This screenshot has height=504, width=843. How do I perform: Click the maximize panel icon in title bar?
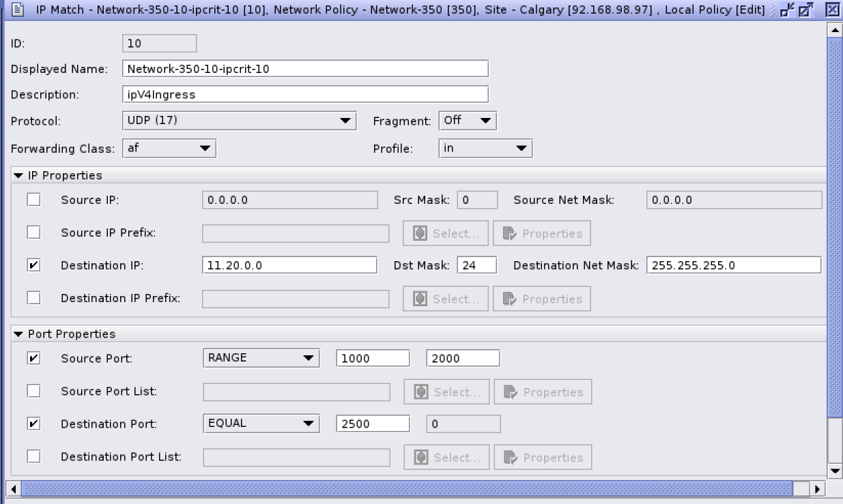[x=805, y=10]
